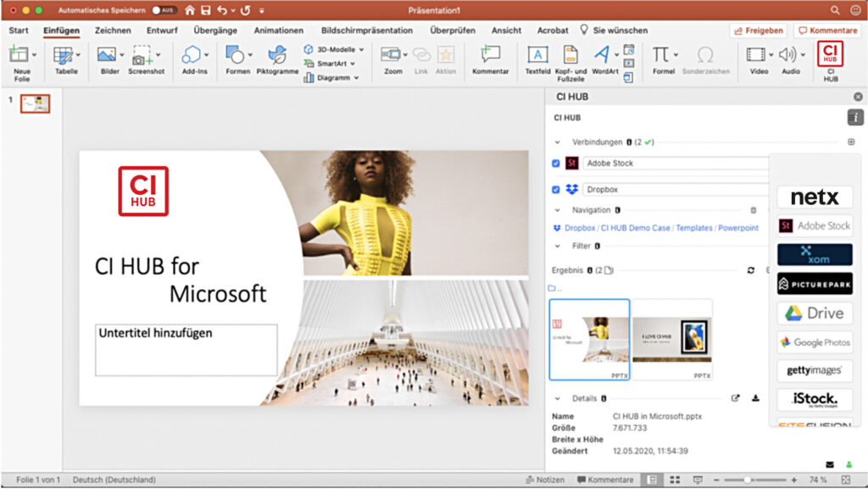This screenshot has height=489, width=868.
Task: Insert Audio from the ribbon
Action: (787, 55)
